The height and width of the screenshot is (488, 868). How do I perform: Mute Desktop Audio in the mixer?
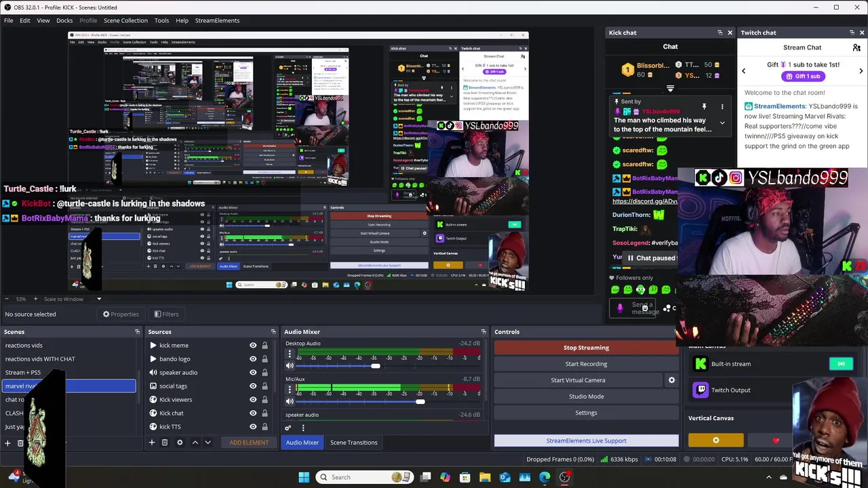(x=290, y=366)
